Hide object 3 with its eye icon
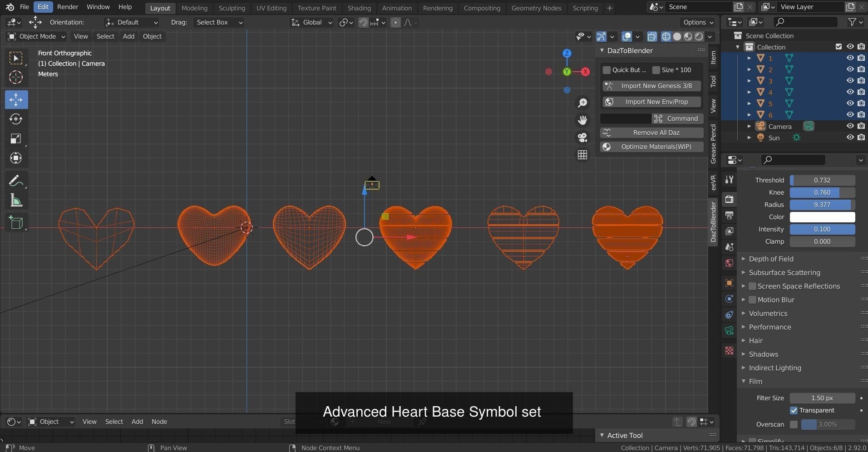The image size is (868, 452). pyautogui.click(x=850, y=81)
